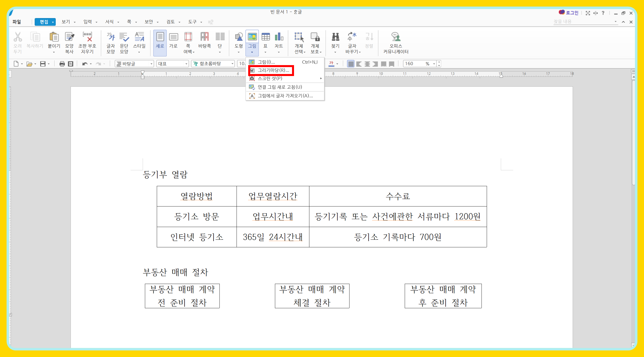Click the print icon in toolbar
Screen dimensions: 644x357
62,64
